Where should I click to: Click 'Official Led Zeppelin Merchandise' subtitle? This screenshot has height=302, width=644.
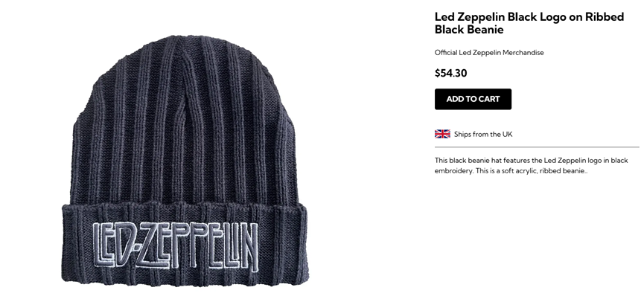pyautogui.click(x=489, y=53)
